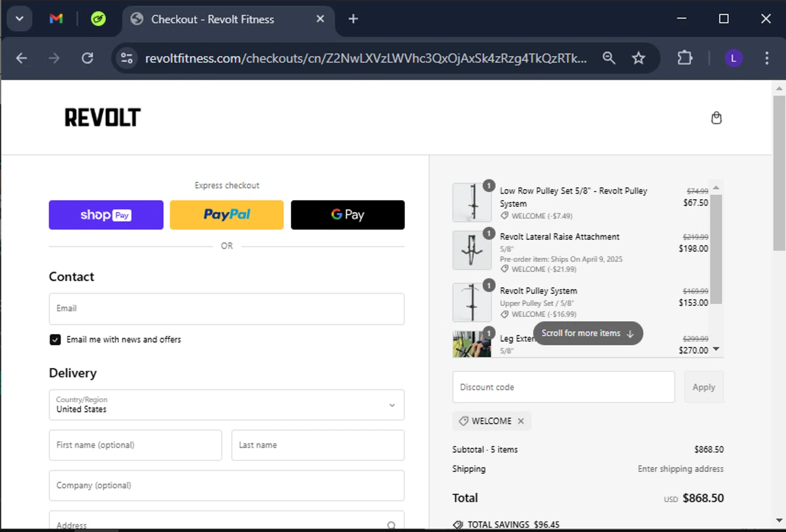Click the page scrollbar down arrow
Image resolution: width=786 pixels, height=532 pixels.
(x=779, y=520)
